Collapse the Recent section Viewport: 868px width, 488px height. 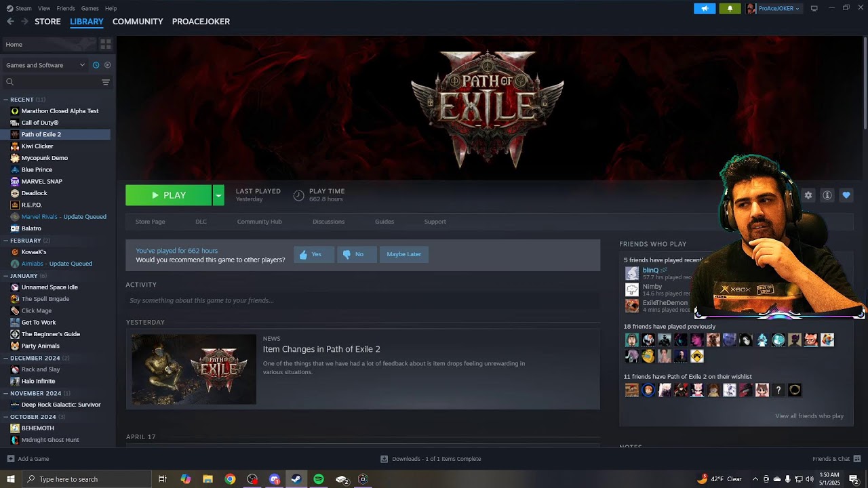7,100
